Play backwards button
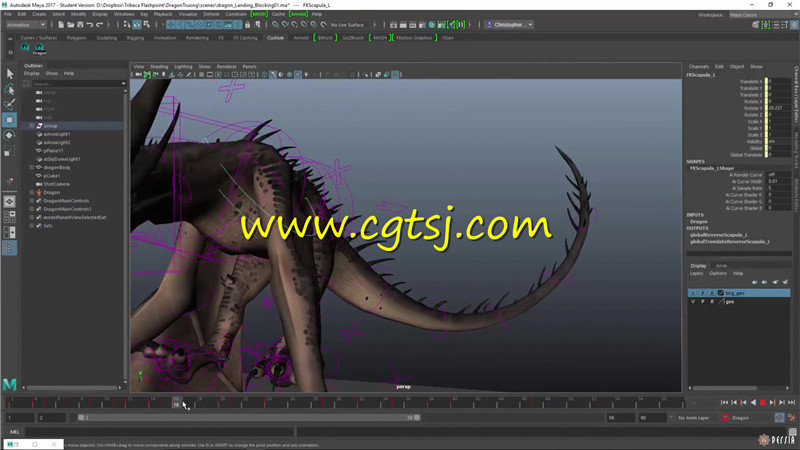This screenshot has width=800, height=450. pos(753,403)
